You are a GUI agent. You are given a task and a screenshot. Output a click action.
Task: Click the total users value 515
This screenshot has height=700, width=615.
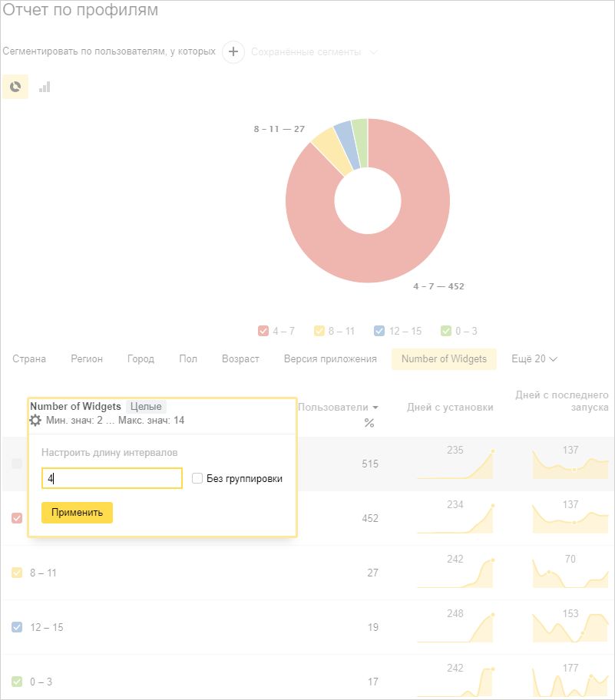[x=370, y=464]
